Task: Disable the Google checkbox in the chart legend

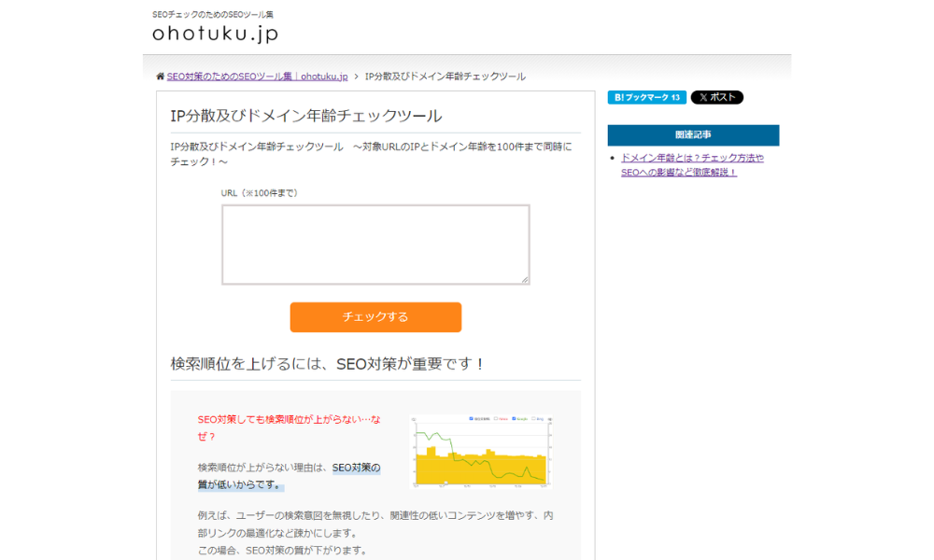Action: [x=514, y=418]
